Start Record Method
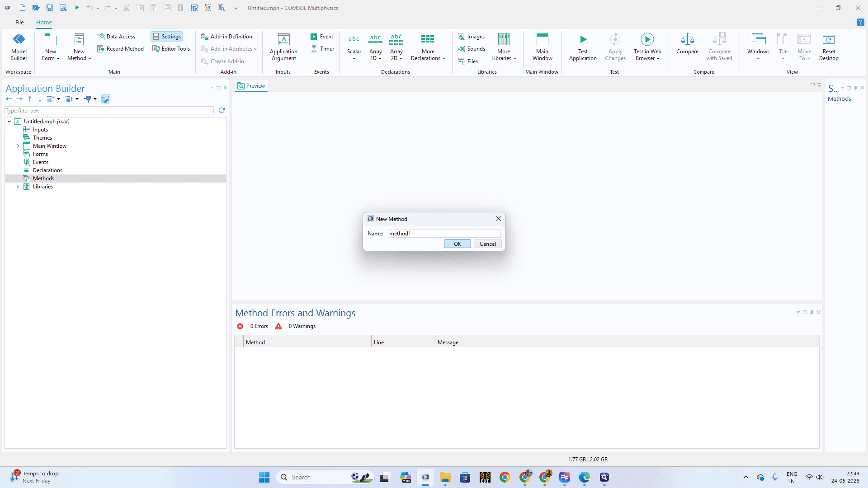This screenshot has height=488, width=868. 121,49
